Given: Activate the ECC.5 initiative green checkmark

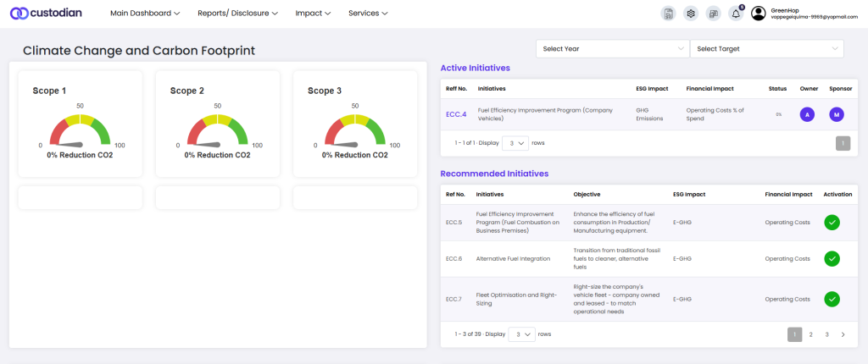Looking at the screenshot, I should [832, 223].
